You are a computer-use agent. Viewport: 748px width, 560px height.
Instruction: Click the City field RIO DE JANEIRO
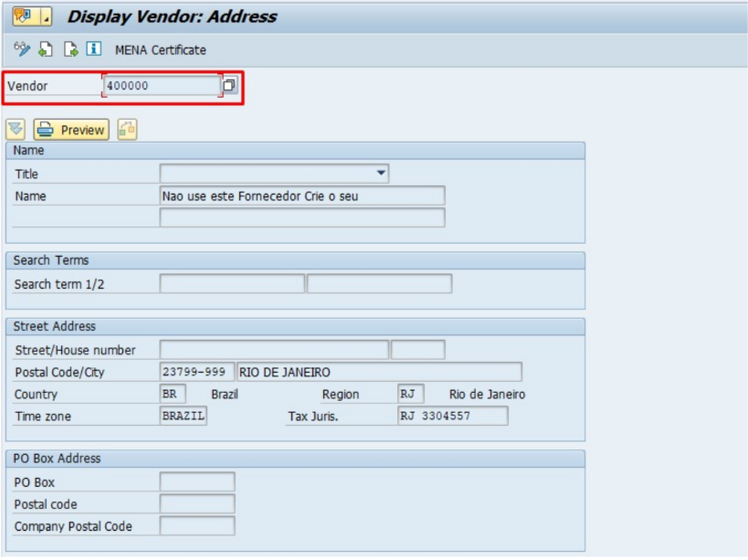tap(378, 372)
